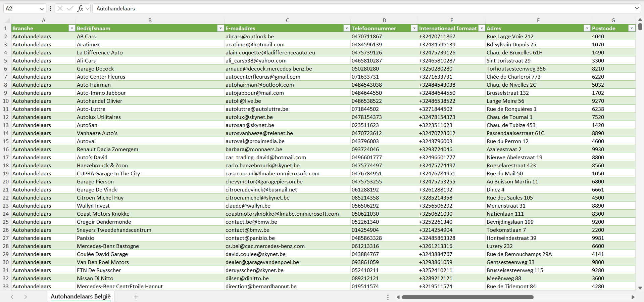The image size is (644, 302).
Task: Open the Postcode filter dropdown
Action: [x=631, y=28]
